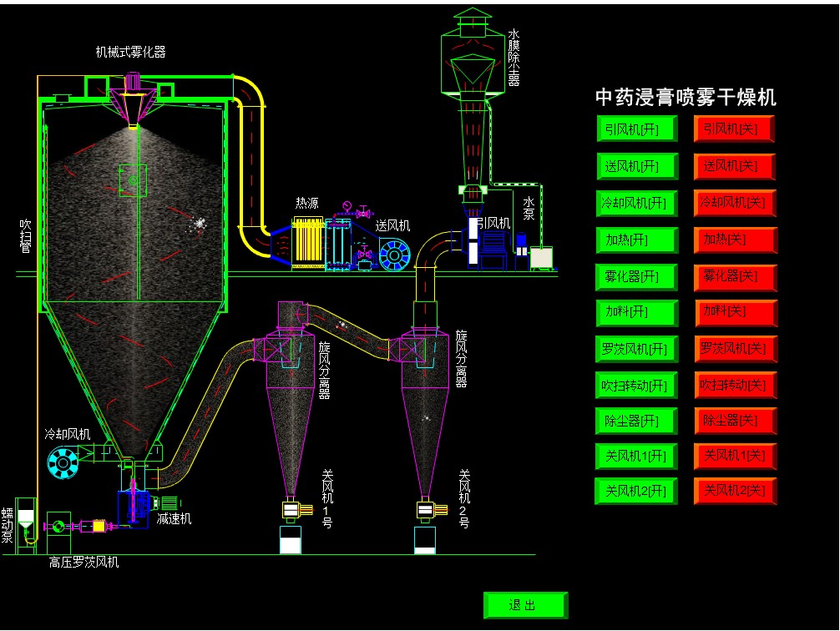
Task: Click the 关风机2号 airlock valve graphic
Action: pyautogui.click(x=425, y=509)
